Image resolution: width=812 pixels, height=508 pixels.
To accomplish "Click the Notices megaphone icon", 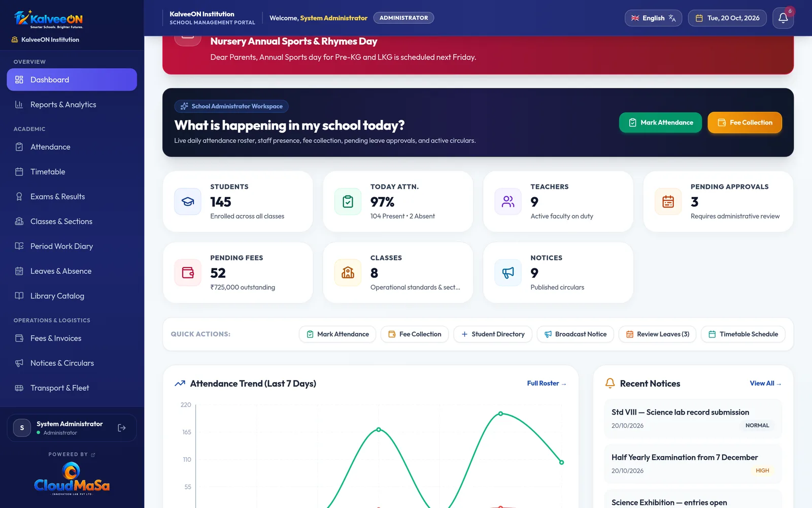I will pyautogui.click(x=508, y=272).
